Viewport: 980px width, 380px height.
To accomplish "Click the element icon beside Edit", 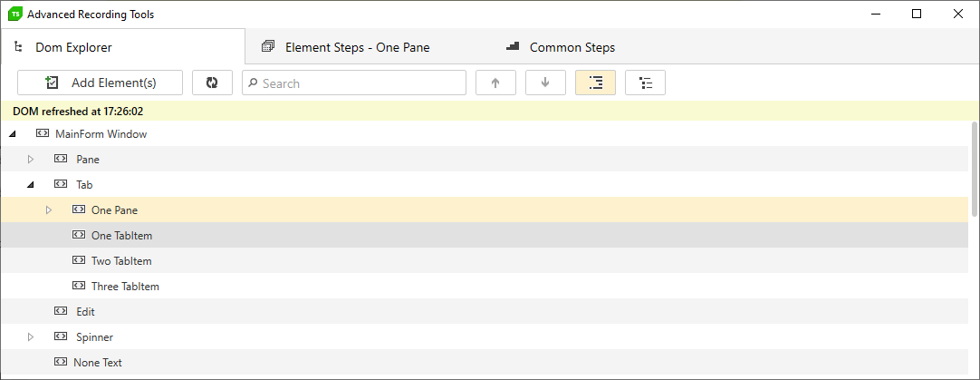I will (61, 311).
